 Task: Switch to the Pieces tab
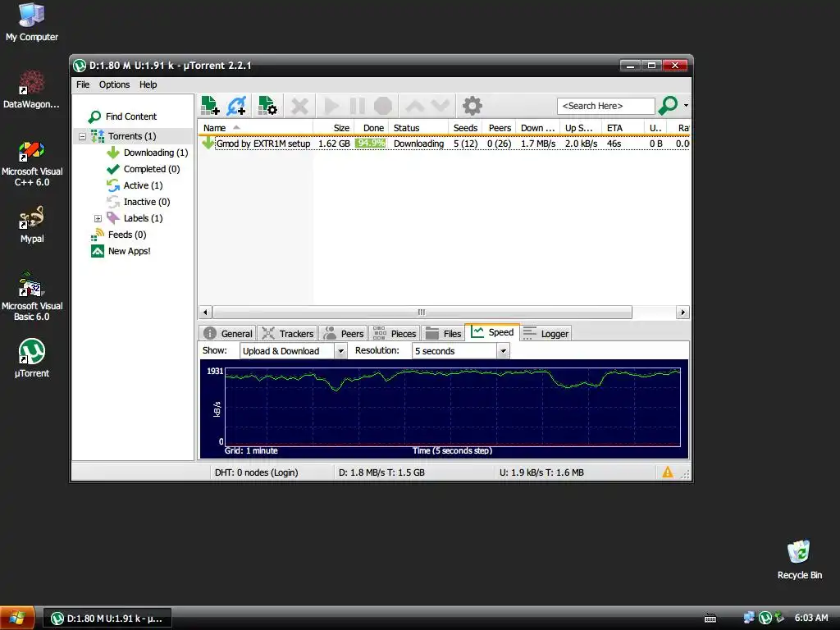[x=395, y=334]
